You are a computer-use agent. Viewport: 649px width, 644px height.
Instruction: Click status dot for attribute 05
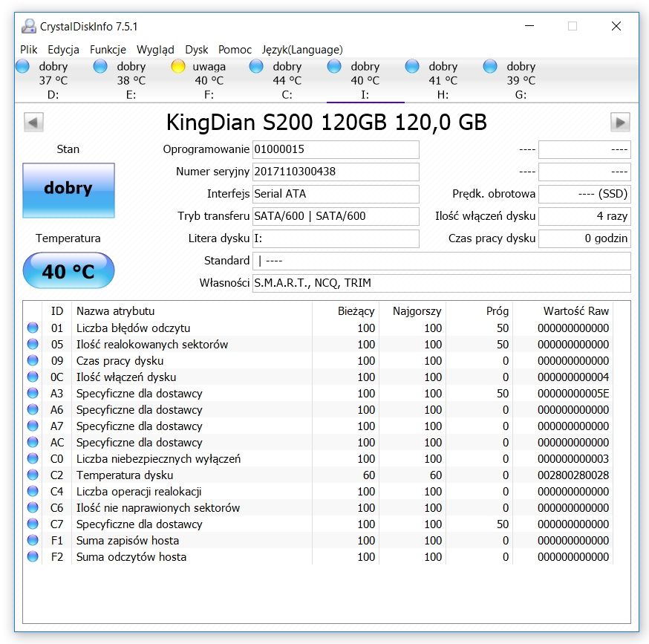click(33, 344)
